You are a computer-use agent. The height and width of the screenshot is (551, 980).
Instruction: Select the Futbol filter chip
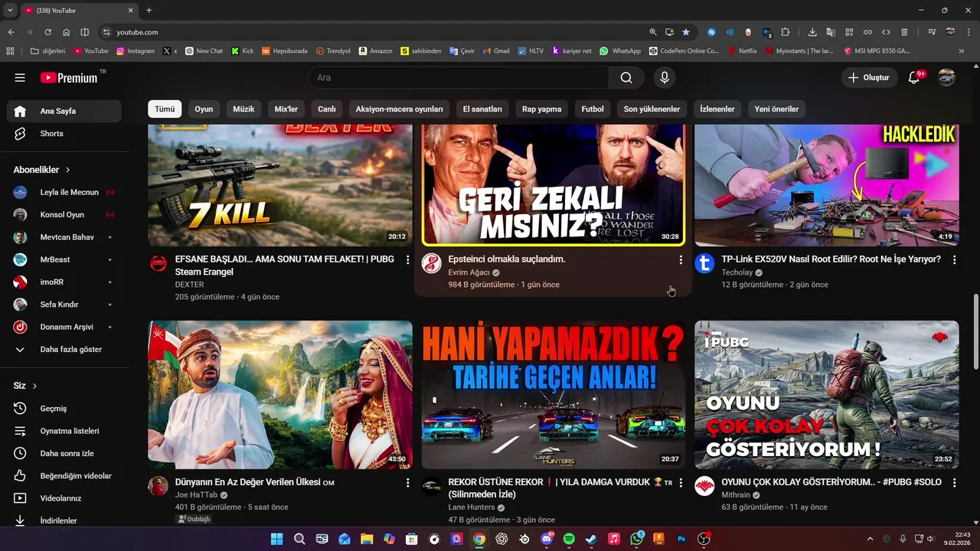tap(593, 109)
